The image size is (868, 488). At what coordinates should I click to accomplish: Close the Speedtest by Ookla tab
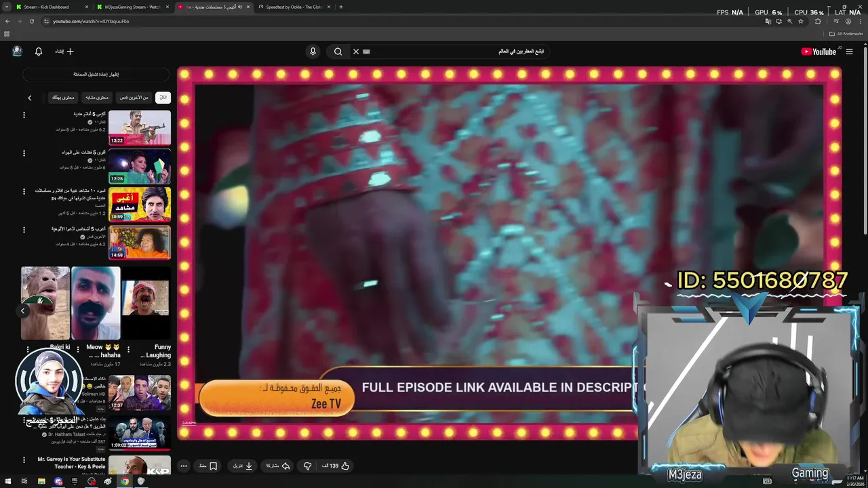pyautogui.click(x=328, y=7)
